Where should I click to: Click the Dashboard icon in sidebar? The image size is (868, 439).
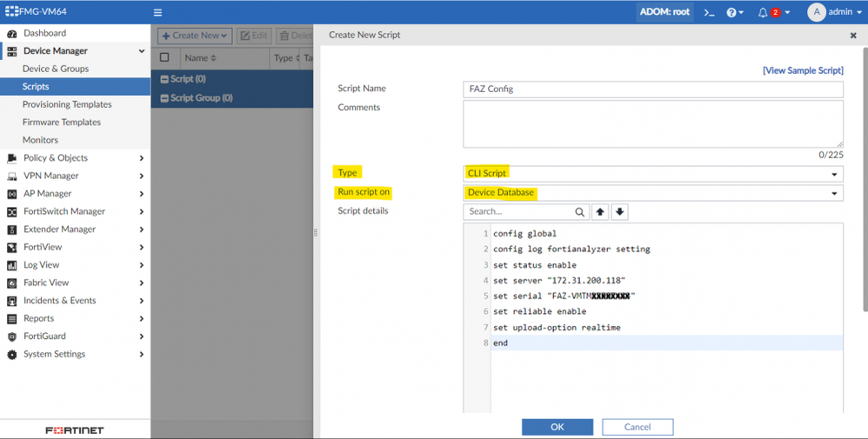tap(11, 33)
